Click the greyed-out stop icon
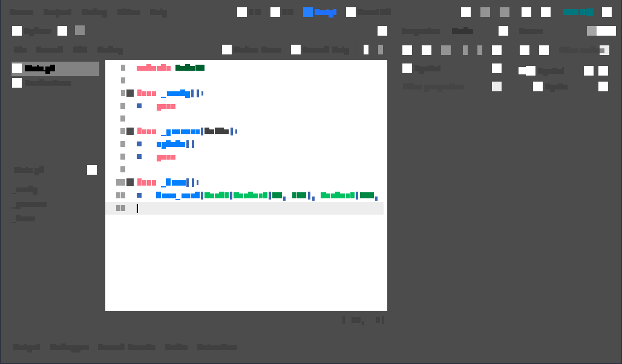Image resolution: width=622 pixels, height=364 pixels. [505, 12]
